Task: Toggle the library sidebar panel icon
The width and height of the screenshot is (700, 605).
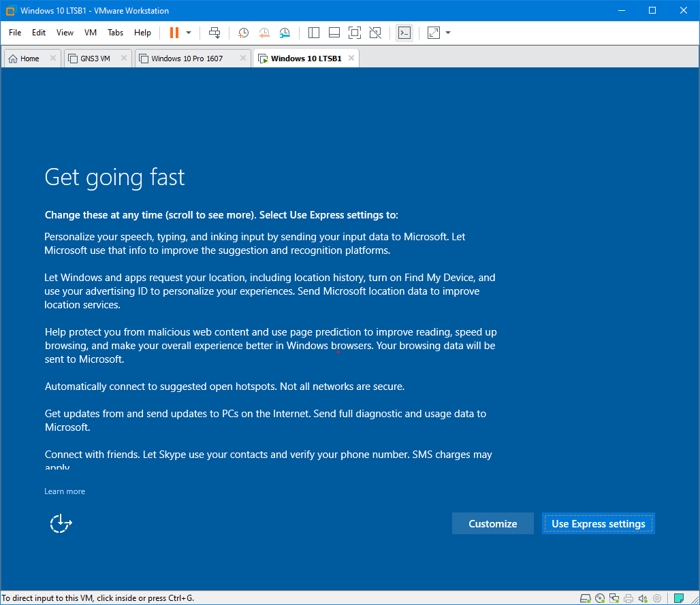Action: pyautogui.click(x=314, y=33)
